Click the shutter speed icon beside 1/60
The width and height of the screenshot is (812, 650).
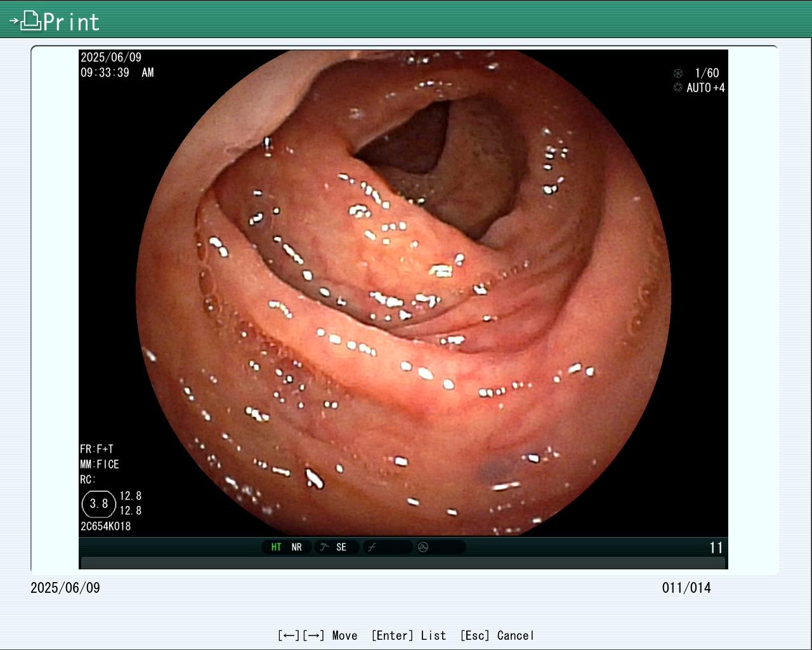tap(678, 73)
